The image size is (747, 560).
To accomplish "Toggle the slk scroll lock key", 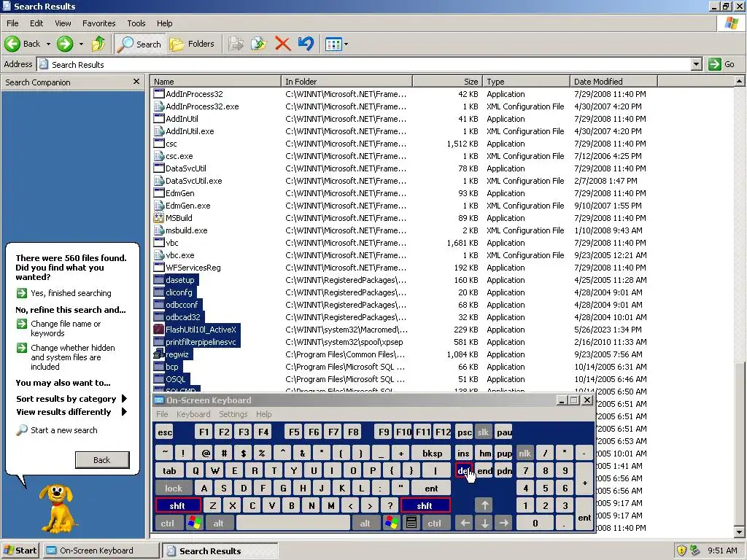I will pos(483,432).
